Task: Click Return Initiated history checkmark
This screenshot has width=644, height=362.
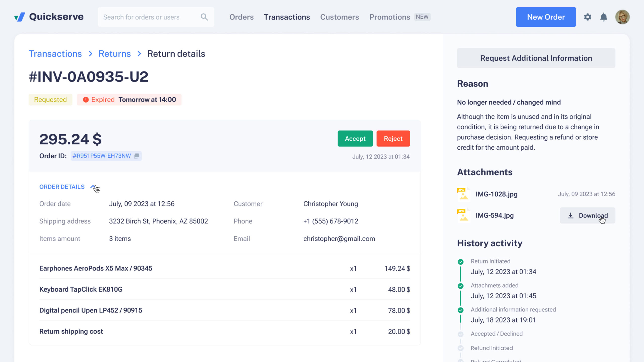Action: point(460,262)
